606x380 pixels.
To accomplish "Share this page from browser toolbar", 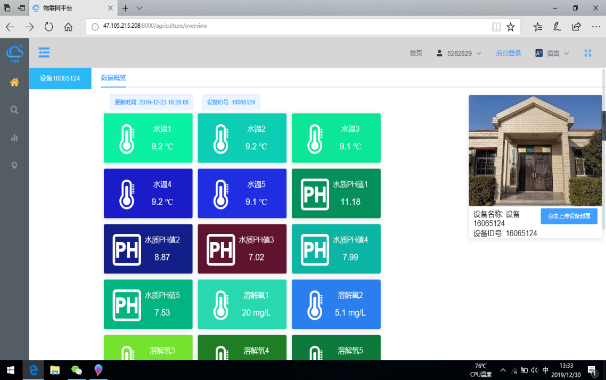I will pos(576,27).
